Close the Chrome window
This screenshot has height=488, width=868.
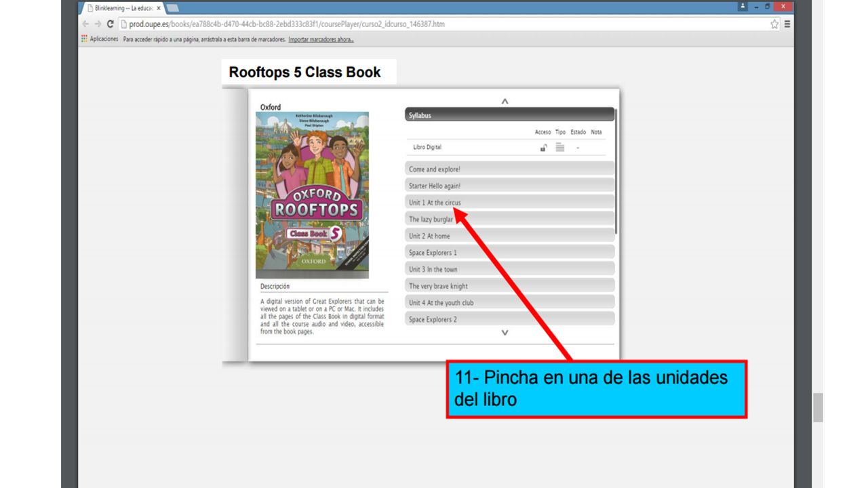tap(784, 6)
